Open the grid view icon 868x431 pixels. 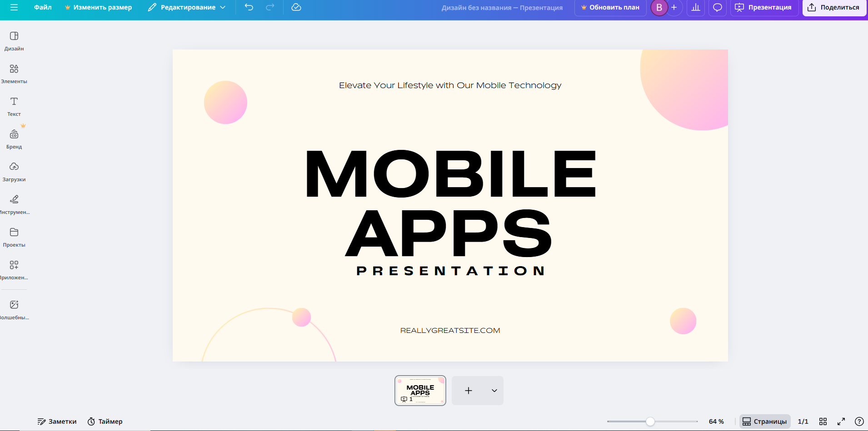coord(823,421)
